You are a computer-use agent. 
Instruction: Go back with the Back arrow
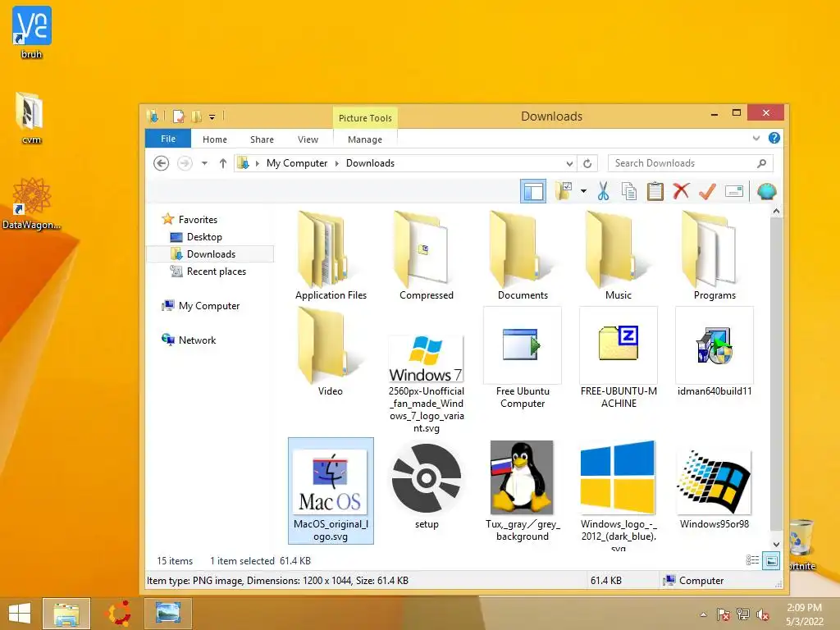click(x=162, y=163)
